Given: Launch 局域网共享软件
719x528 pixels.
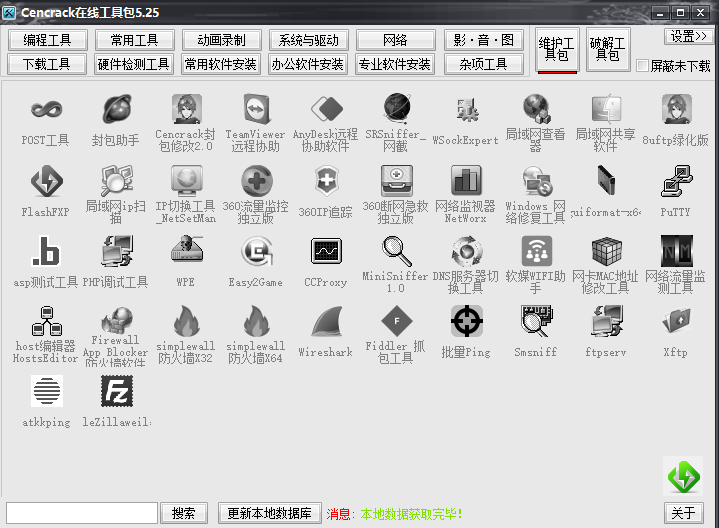Looking at the screenshot, I should tap(606, 110).
